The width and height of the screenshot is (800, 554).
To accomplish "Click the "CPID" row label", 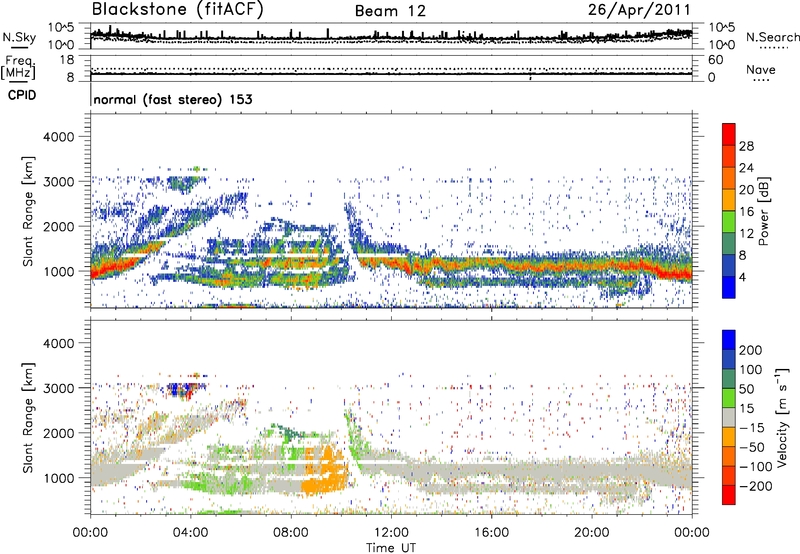I will (x=22, y=95).
